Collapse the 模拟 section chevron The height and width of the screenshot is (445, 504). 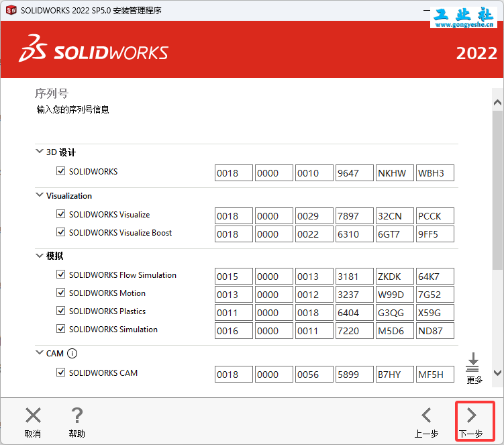39,256
